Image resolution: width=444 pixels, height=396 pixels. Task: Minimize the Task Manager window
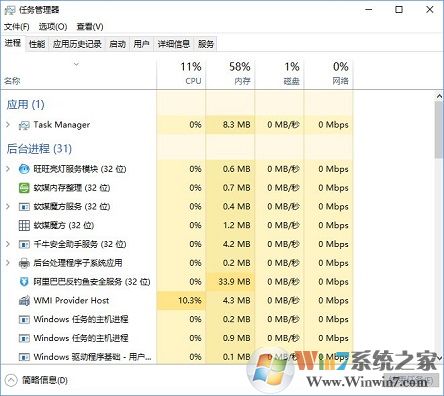click(369, 10)
